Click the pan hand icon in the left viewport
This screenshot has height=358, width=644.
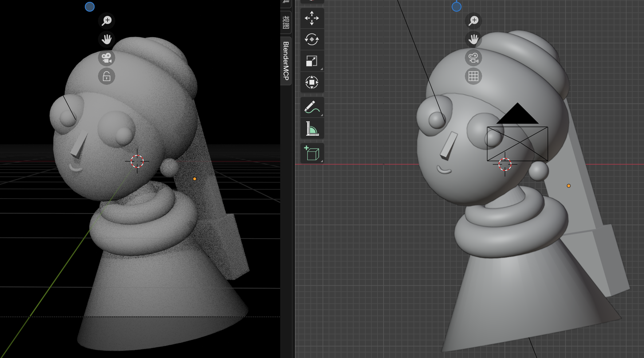pos(107,39)
